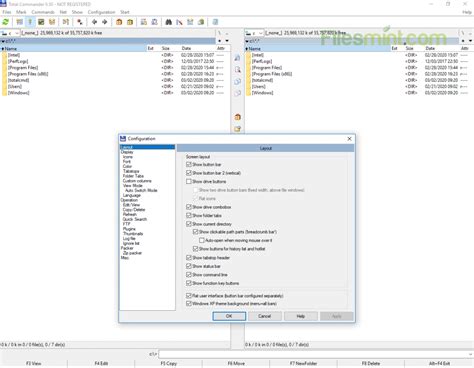Click OK in Configuration dialog

click(229, 316)
